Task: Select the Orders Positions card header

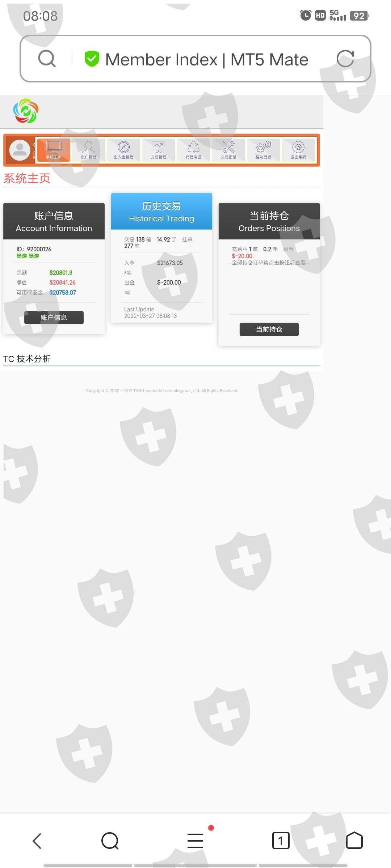Action: (269, 221)
